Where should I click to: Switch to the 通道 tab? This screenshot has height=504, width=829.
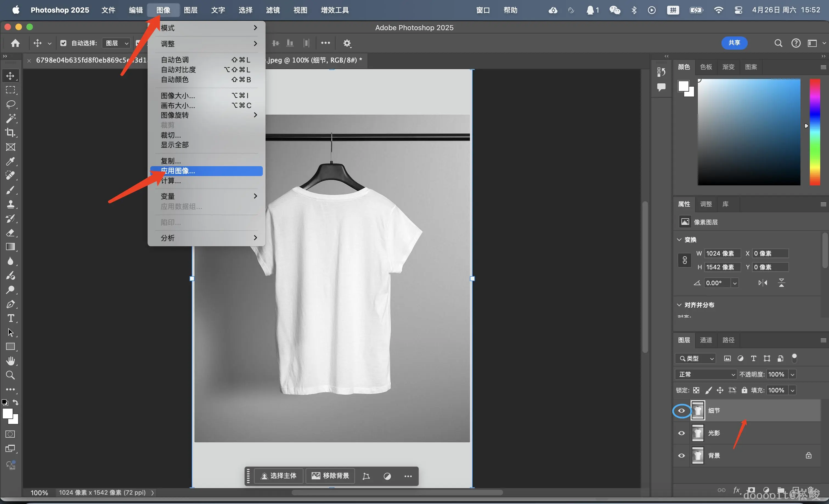click(706, 340)
